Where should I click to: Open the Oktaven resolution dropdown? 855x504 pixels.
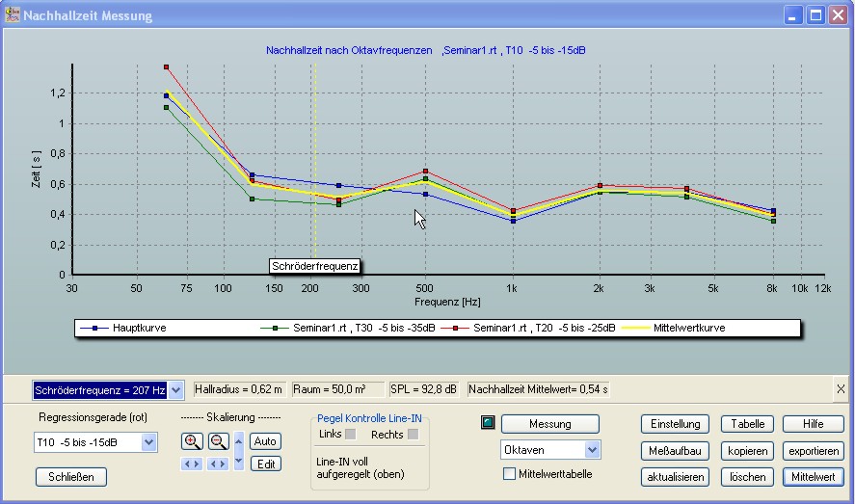point(592,450)
